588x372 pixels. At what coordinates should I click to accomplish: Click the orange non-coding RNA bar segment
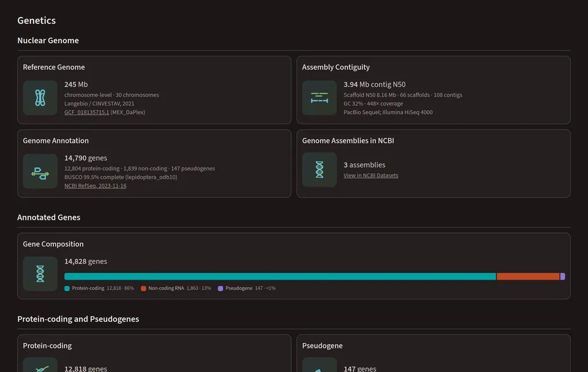(x=528, y=276)
